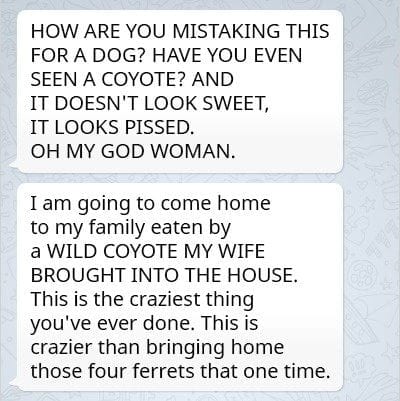The width and height of the screenshot is (400, 401).
Task: Click the line 'IT DOESN'T LOOK SWEET,'
Action: point(150,103)
